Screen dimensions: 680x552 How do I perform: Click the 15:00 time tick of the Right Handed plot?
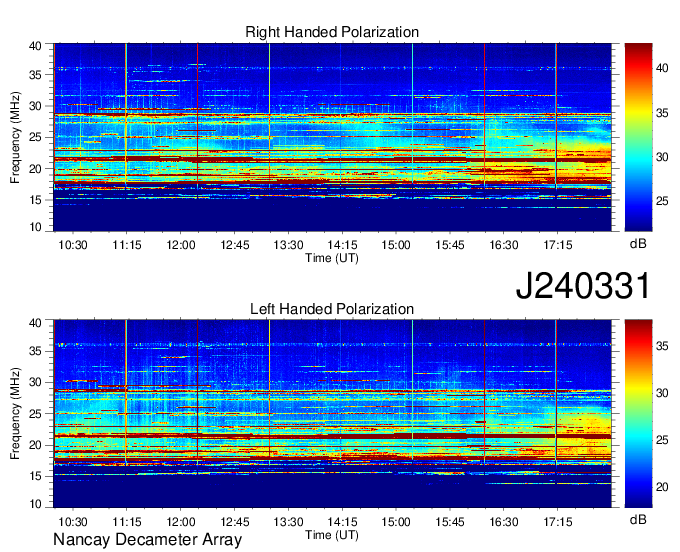[396, 245]
